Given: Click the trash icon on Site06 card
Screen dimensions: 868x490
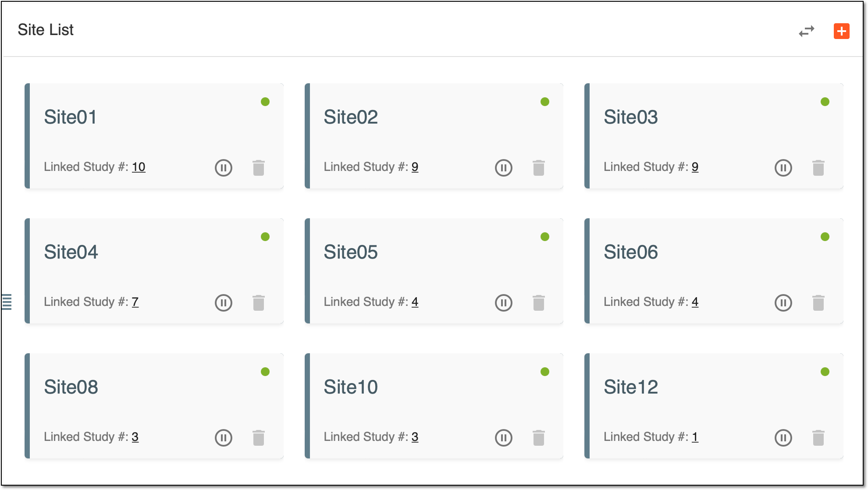Looking at the screenshot, I should click(x=818, y=302).
